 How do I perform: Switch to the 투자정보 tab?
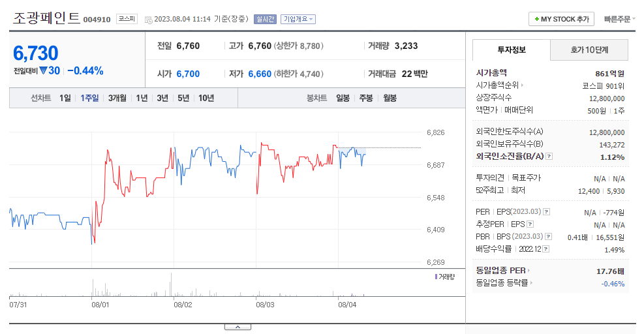tap(512, 50)
